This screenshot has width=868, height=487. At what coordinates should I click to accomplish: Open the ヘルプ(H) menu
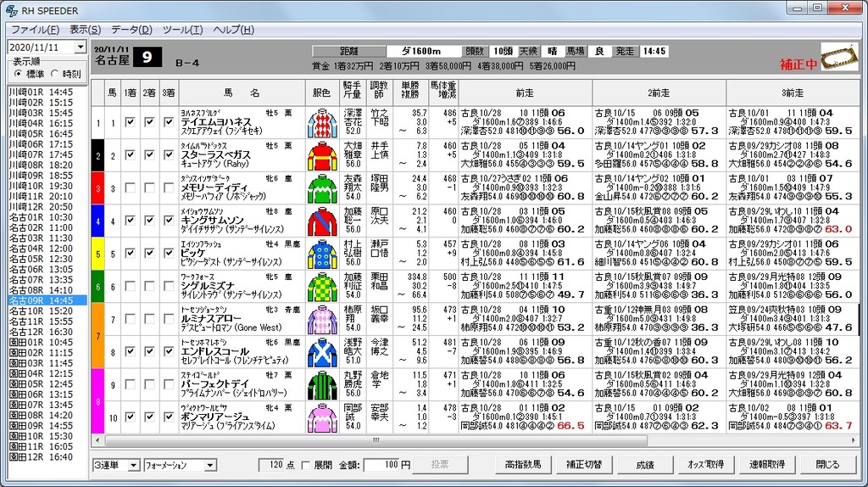coord(234,30)
